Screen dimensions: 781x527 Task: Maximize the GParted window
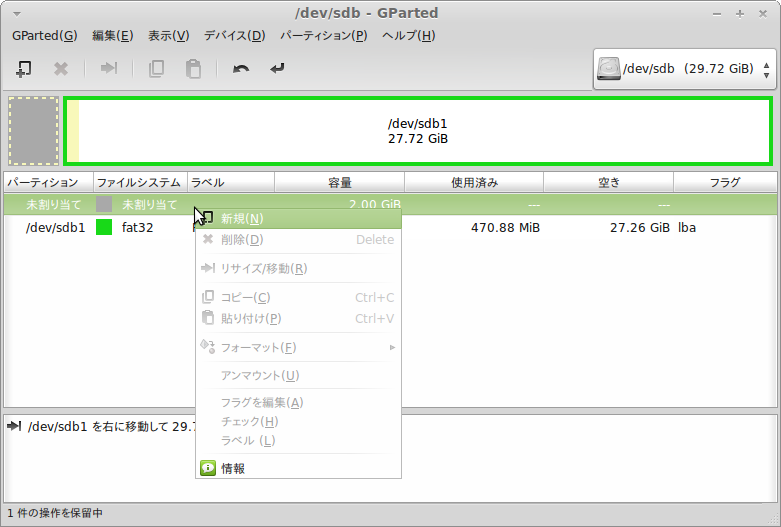coord(740,14)
